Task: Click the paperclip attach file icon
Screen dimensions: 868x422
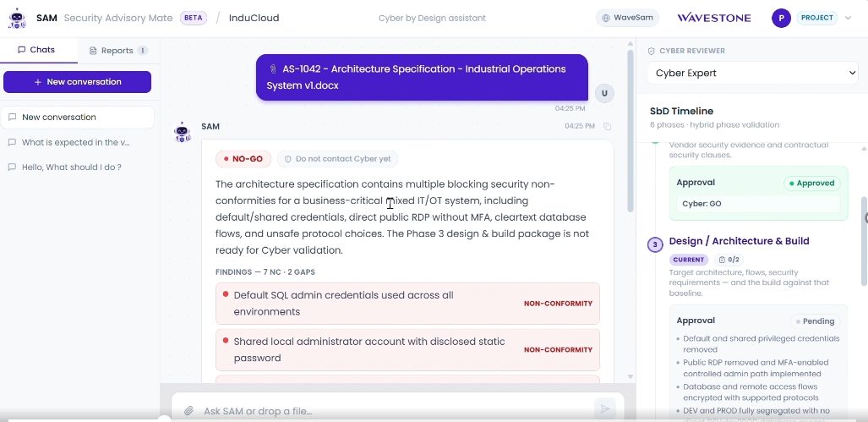Action: click(188, 411)
